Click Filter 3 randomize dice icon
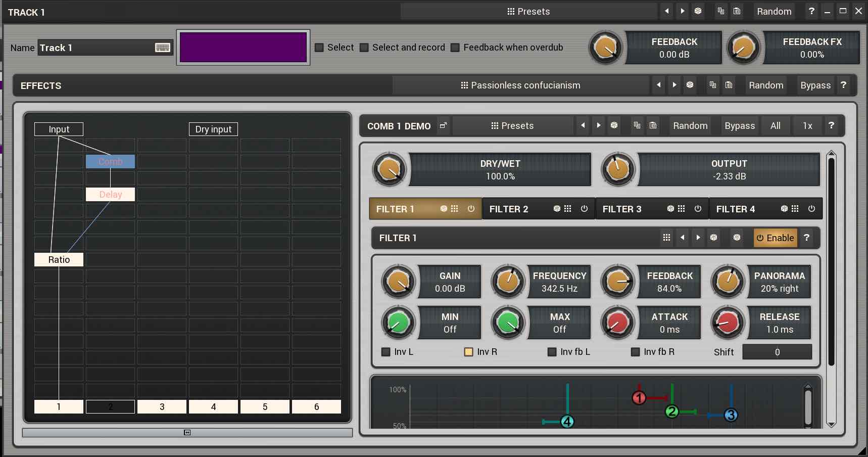This screenshot has height=457, width=868. (670, 209)
